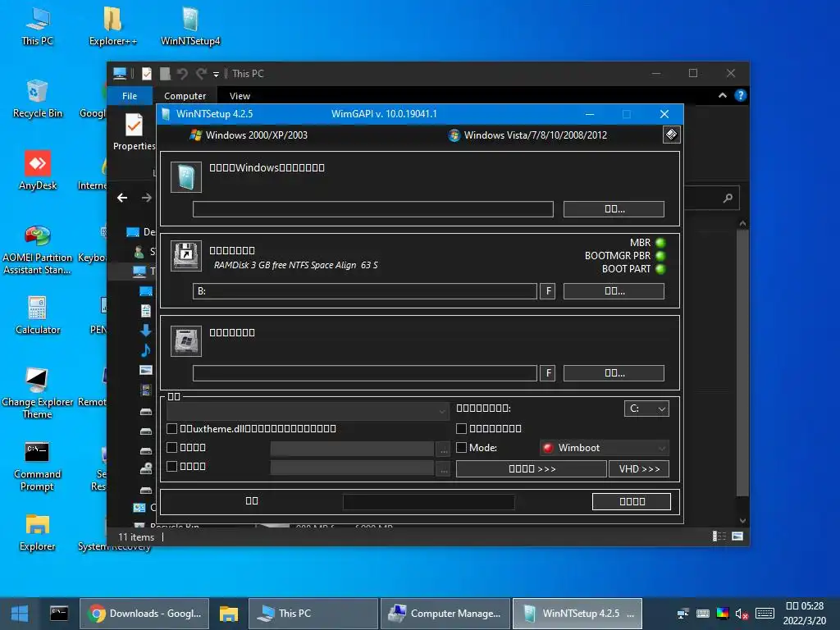This screenshot has width=840, height=630.
Task: Switch to details view in This PC
Action: pyautogui.click(x=719, y=536)
